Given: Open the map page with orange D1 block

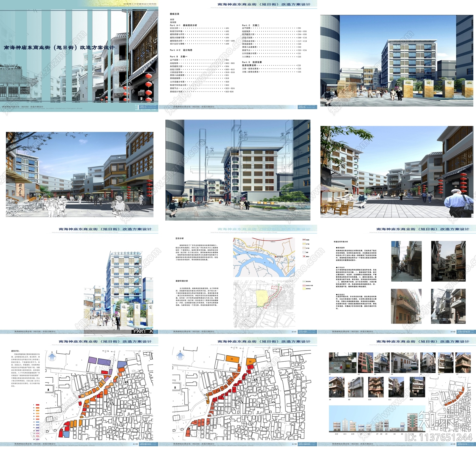Looking at the screenshot, I should [x=238, y=392].
